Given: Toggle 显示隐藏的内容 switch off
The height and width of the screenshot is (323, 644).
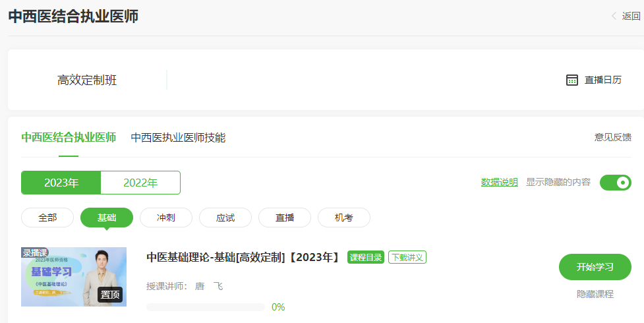Looking at the screenshot, I should coord(615,183).
